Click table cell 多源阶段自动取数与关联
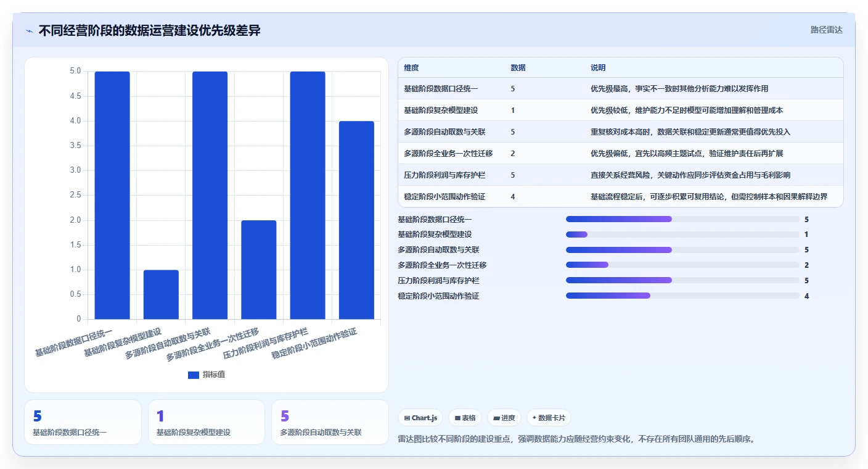This screenshot has height=469, width=868. 444,132
